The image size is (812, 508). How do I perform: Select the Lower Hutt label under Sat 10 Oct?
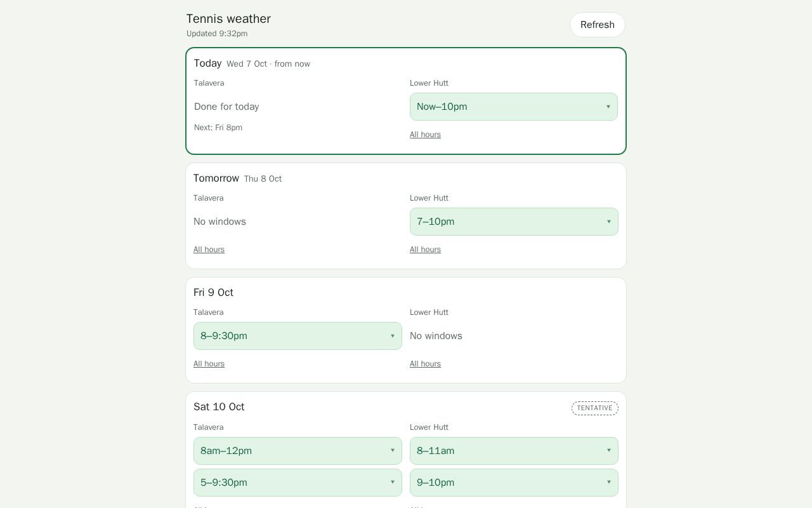click(429, 427)
